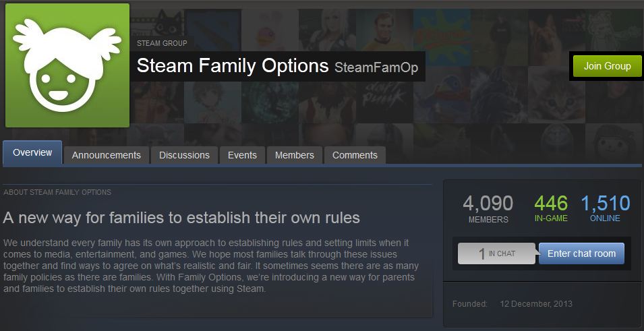Open the Discussions tab
Screen dimensions: 644x331
(x=184, y=155)
